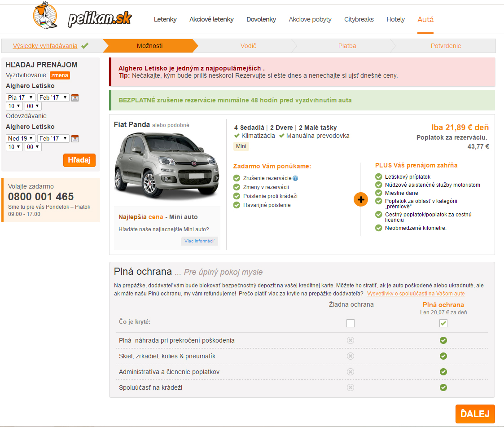Click green check beside Havarijné poistenie
Viewport: 504px width, 427px height.
[x=237, y=205]
